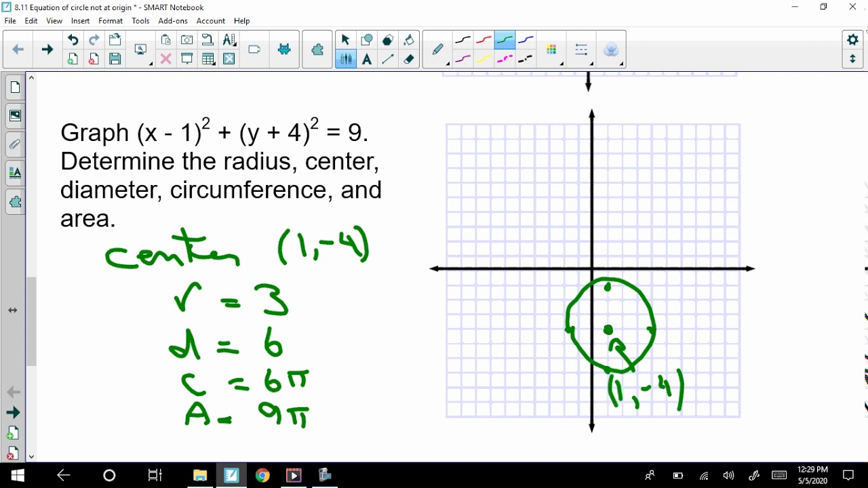This screenshot has height=488, width=868.
Task: Open the Properties sidebar tab
Action: [x=15, y=173]
